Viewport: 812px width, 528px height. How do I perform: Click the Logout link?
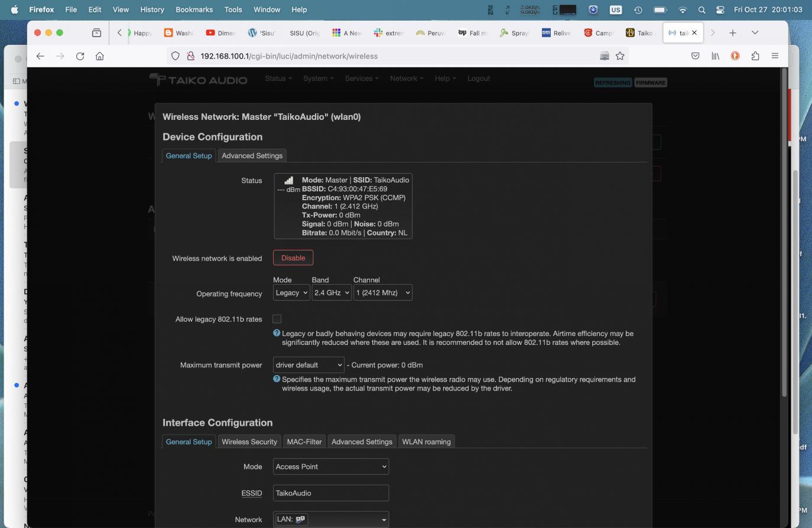pos(478,79)
